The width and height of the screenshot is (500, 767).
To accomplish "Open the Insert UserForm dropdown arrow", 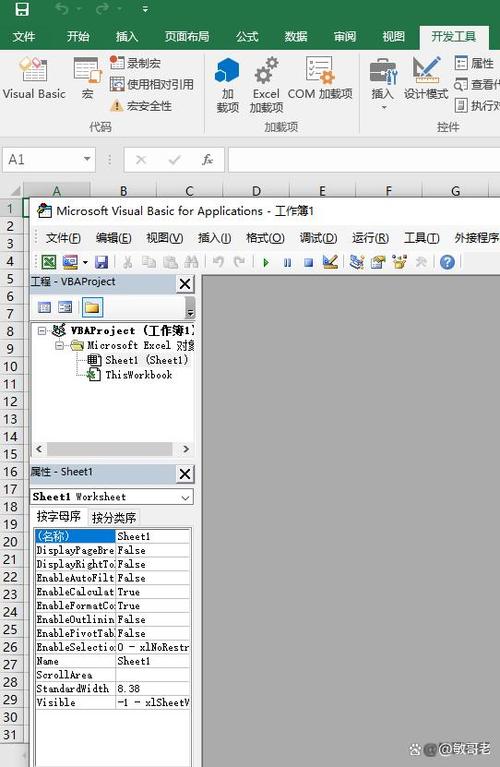I will click(x=85, y=262).
